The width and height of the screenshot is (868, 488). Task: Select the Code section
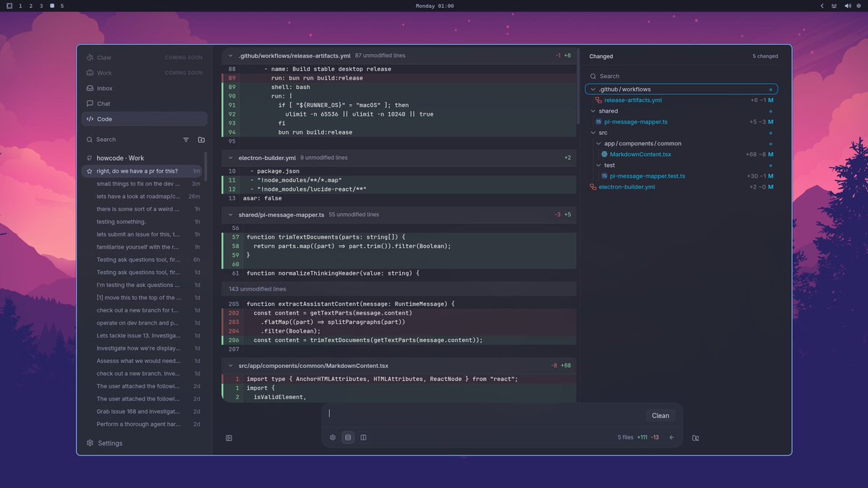pyautogui.click(x=144, y=119)
